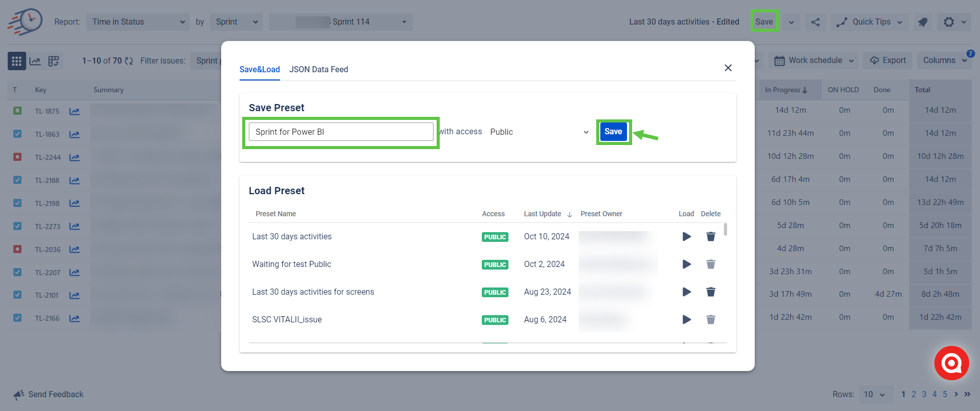This screenshot has height=411, width=980.
Task: Switch to grid table view
Action: pyautogui.click(x=16, y=61)
